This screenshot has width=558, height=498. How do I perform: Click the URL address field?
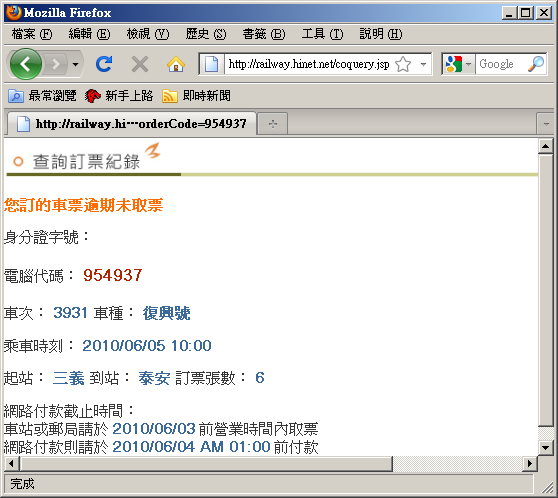(309, 64)
